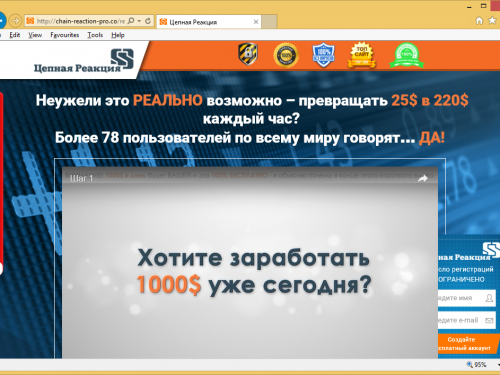Image resolution: width=500 pixels, height=375 pixels.
Task: Open the Edit menu
Action: (x=15, y=35)
